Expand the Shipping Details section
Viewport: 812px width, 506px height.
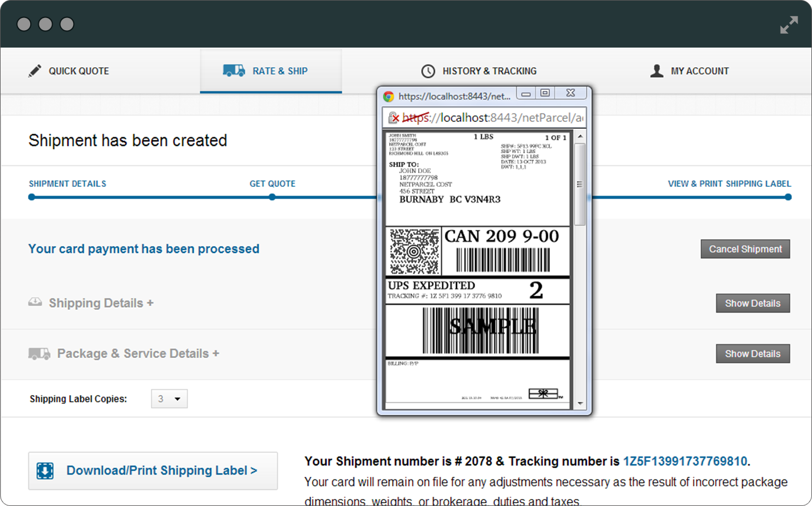101,303
